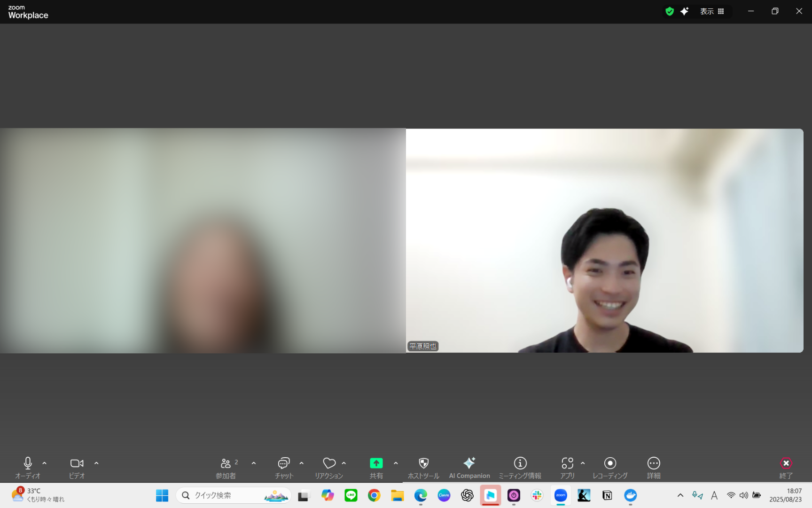Start recording with the レコーディング button
The height and width of the screenshot is (508, 812).
(610, 468)
